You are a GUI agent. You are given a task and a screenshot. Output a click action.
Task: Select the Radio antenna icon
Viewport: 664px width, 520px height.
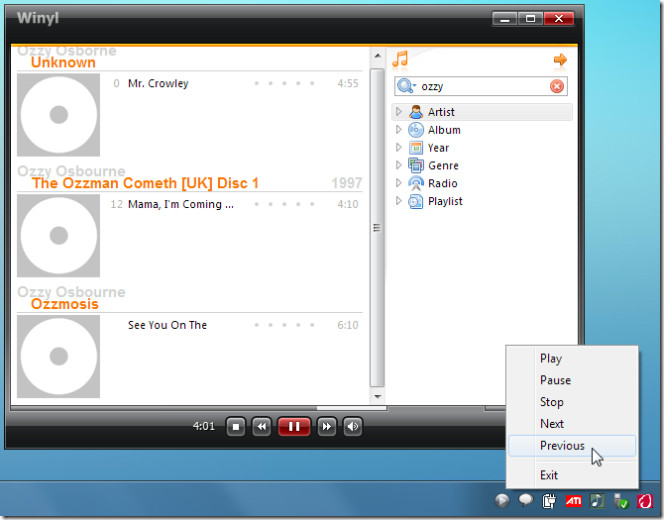pos(416,183)
